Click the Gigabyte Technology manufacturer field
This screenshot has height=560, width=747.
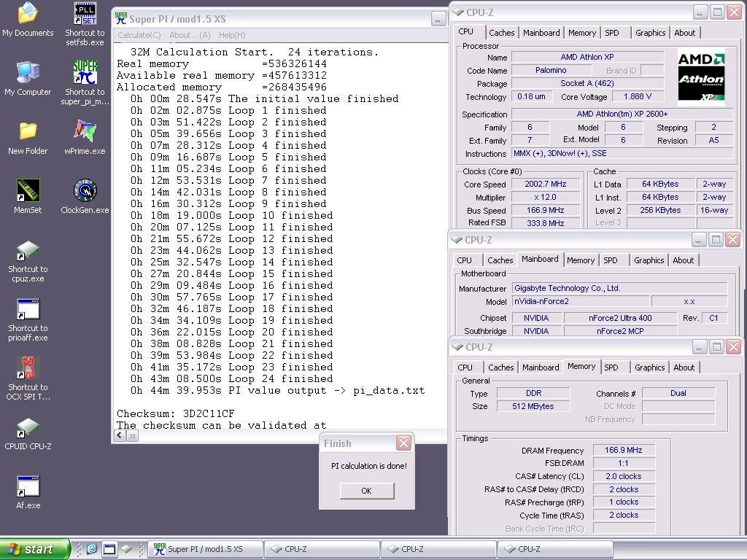[x=619, y=288]
